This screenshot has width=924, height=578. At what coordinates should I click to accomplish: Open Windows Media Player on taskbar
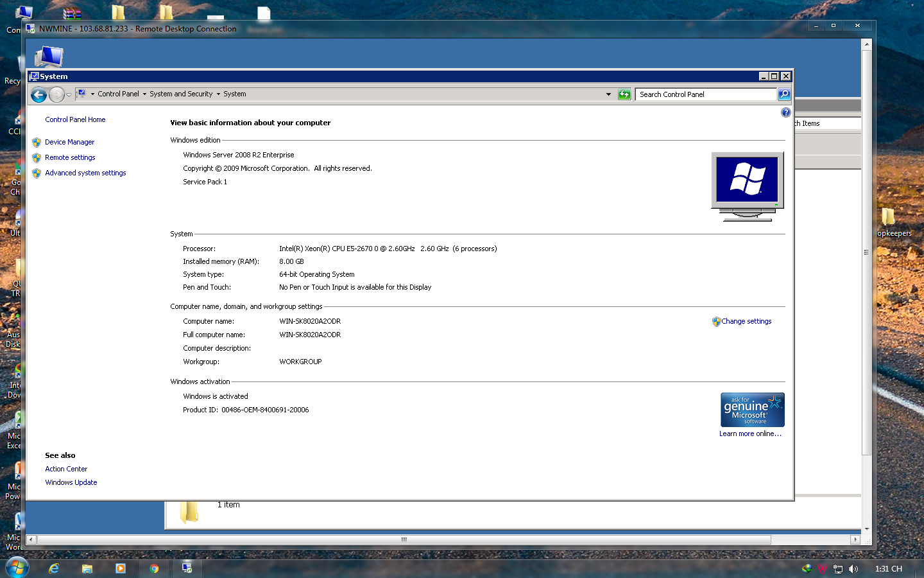click(121, 568)
